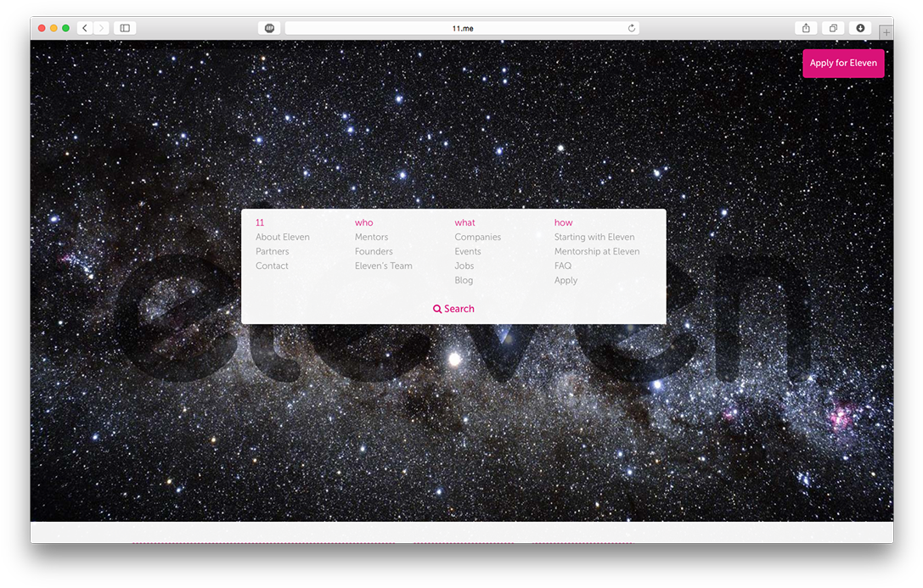
Task: Open the About Eleven link
Action: (x=282, y=238)
